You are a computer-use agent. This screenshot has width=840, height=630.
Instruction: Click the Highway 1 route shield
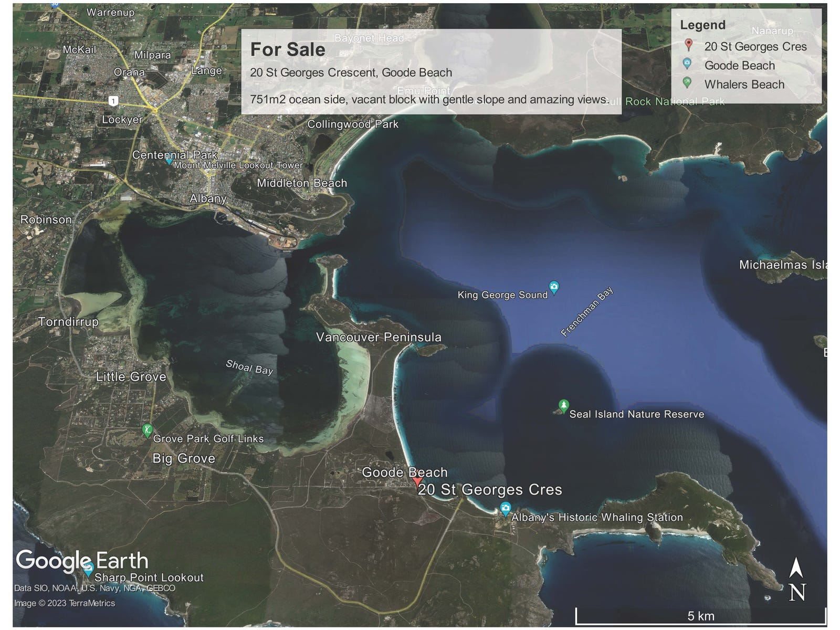click(x=113, y=101)
